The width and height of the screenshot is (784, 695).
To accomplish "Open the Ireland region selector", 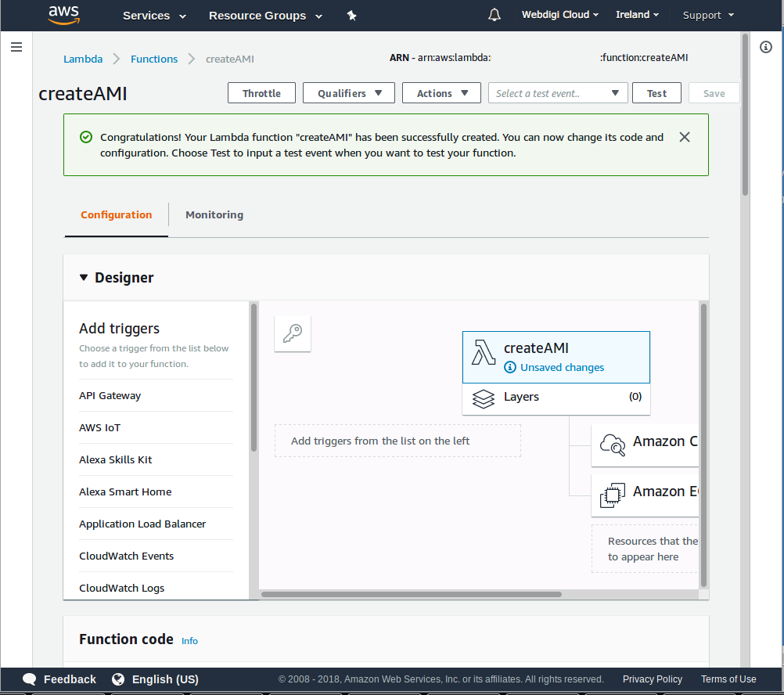I will coord(637,15).
